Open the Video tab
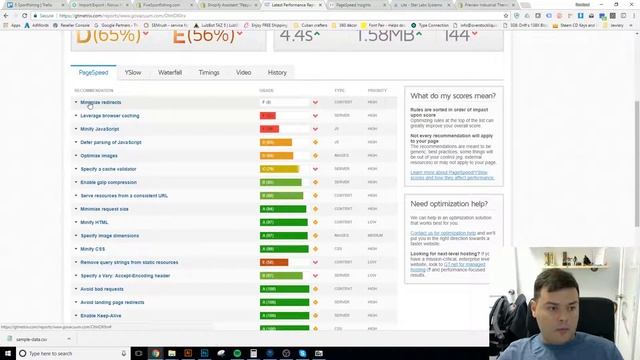This screenshot has height=360, width=640. (243, 73)
